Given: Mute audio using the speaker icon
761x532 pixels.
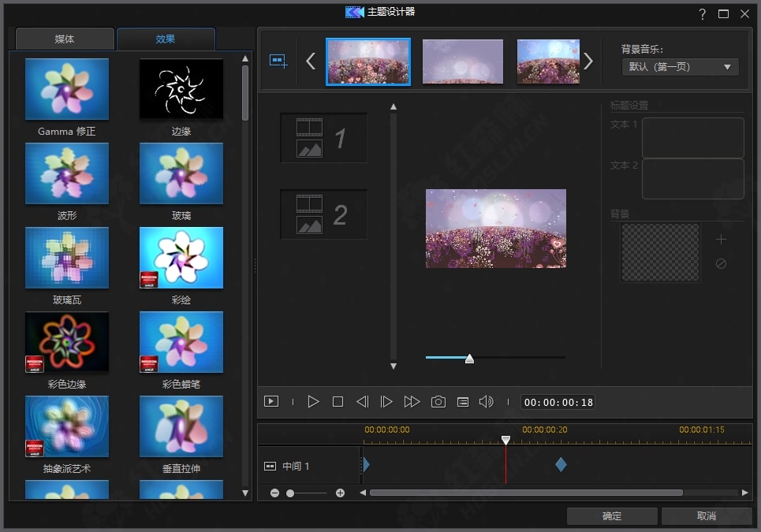Looking at the screenshot, I should pyautogui.click(x=486, y=402).
